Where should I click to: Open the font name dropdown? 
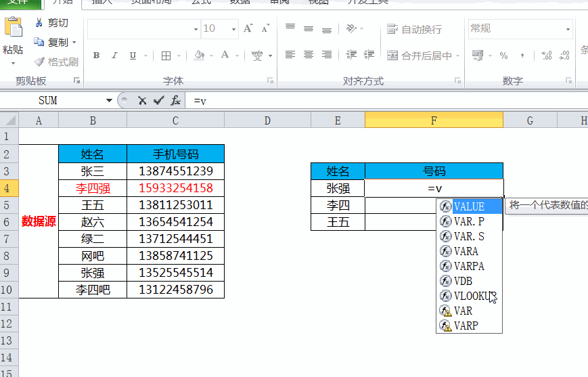click(196, 29)
